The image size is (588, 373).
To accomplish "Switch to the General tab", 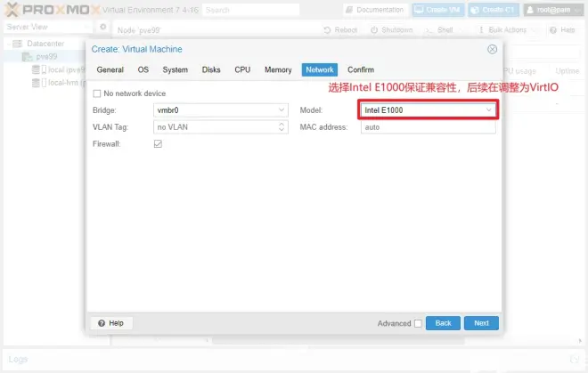I will (110, 69).
